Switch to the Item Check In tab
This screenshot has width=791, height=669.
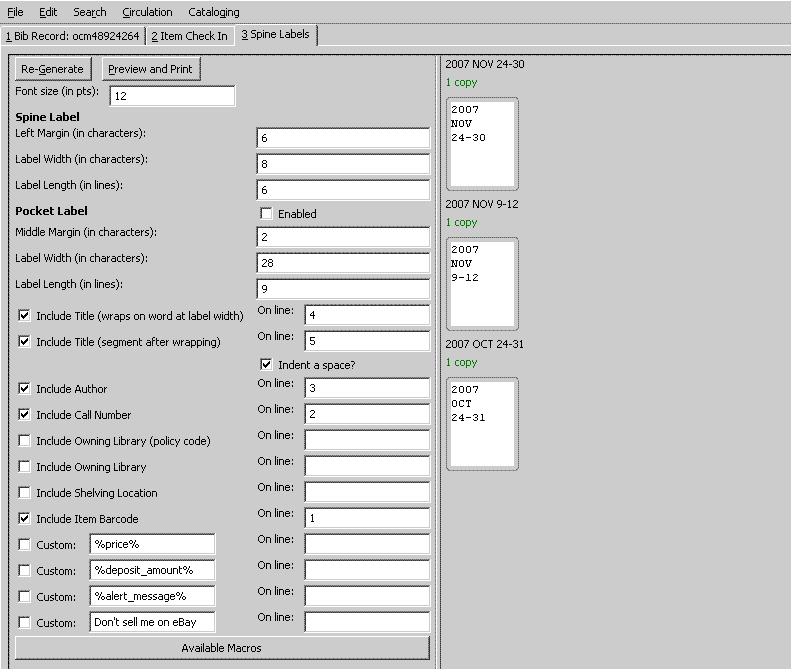189,36
